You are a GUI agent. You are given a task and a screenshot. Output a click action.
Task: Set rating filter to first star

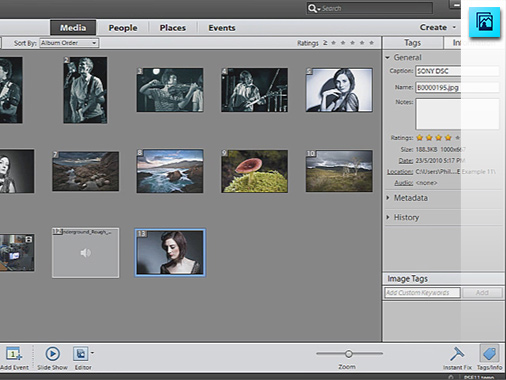click(x=333, y=43)
